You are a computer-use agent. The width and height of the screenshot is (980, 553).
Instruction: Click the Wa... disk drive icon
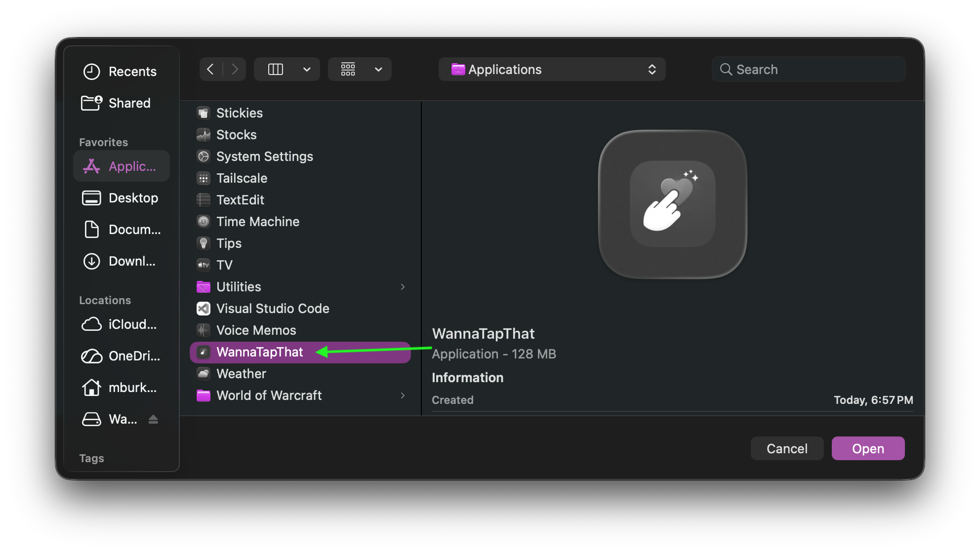(91, 419)
